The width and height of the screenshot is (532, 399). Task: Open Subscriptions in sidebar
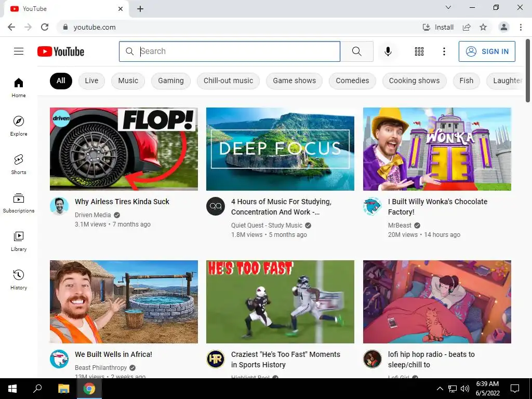click(x=19, y=203)
